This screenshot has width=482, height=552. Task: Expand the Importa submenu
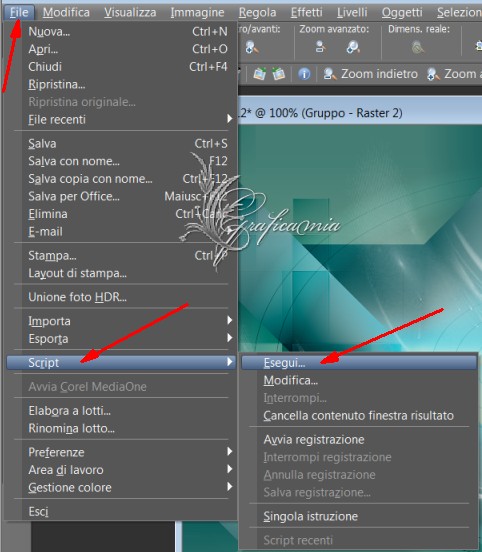click(121, 321)
